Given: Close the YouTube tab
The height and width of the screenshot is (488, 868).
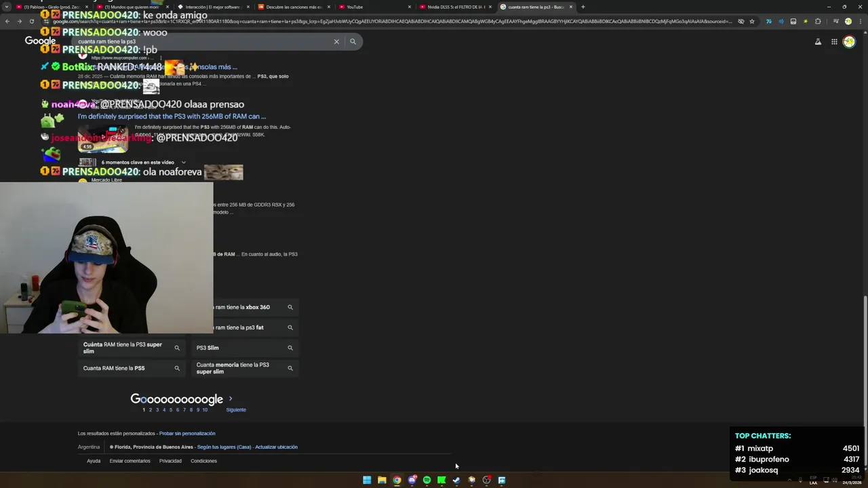Looking at the screenshot, I should pyautogui.click(x=410, y=7).
